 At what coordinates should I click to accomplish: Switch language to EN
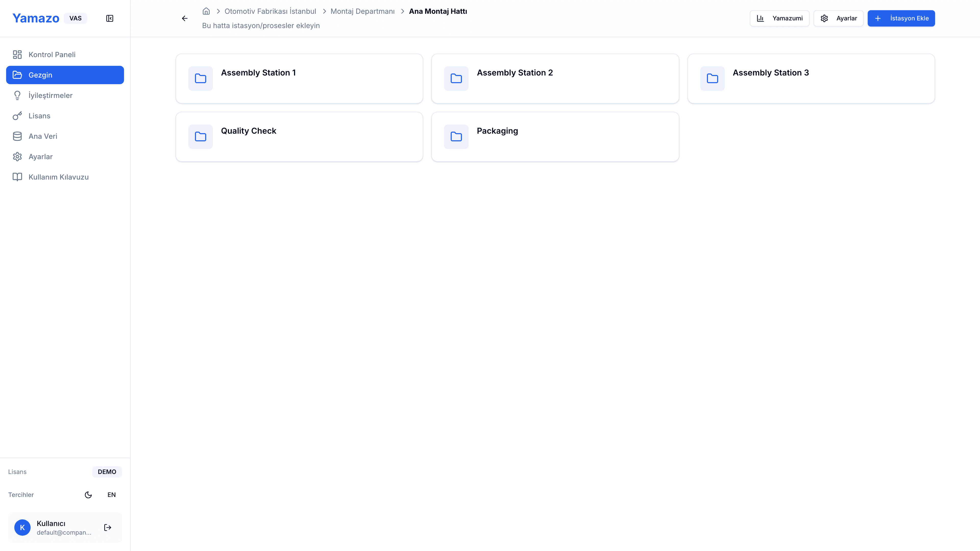[x=112, y=495]
